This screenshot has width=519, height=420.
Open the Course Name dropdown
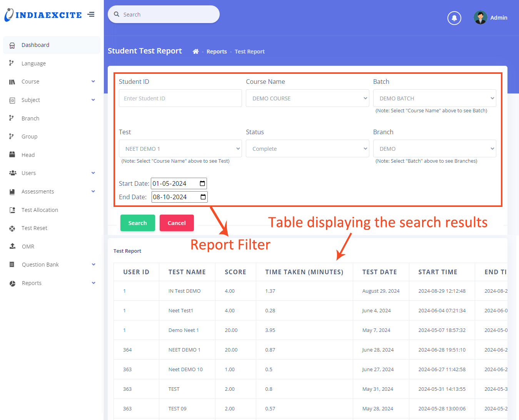pyautogui.click(x=307, y=98)
